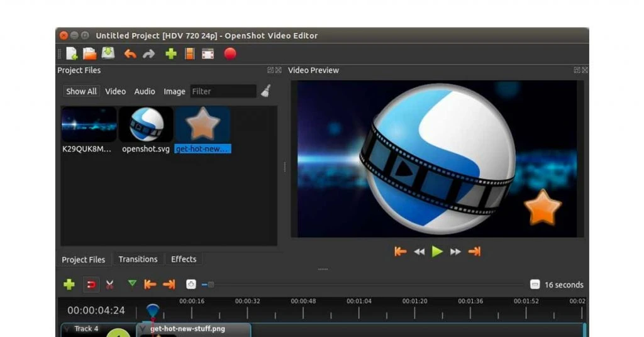This screenshot has height=337, width=644.
Task: Switch to the Effects tab
Action: pyautogui.click(x=184, y=259)
